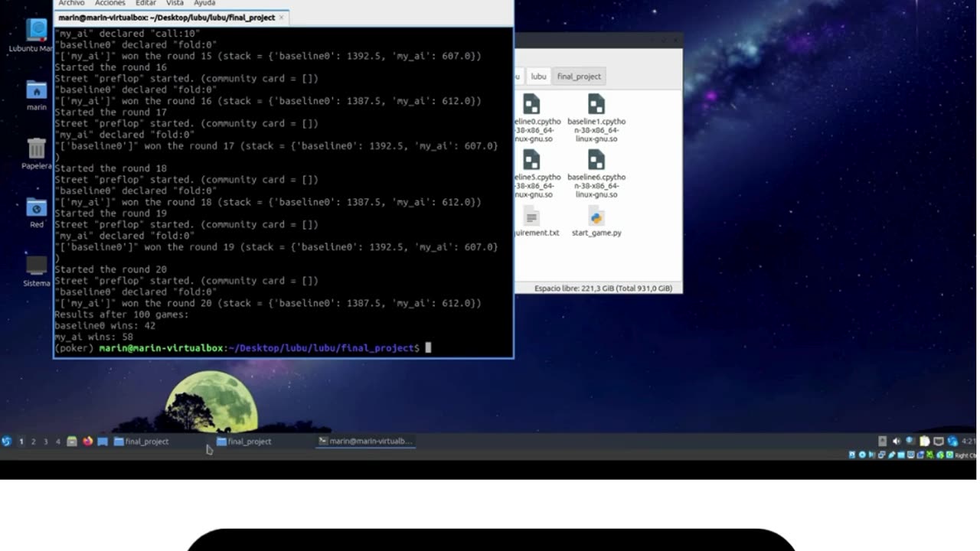Open the marin home folder desktop icon
980x551 pixels.
point(36,96)
